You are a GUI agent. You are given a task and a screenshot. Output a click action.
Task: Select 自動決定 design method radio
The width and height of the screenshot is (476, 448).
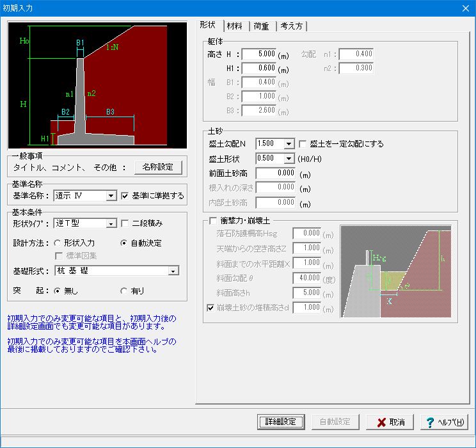coord(123,243)
